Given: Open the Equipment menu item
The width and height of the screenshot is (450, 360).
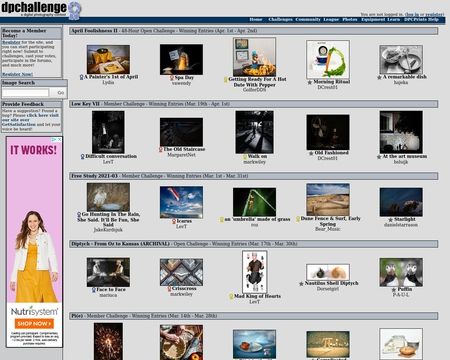Looking at the screenshot, I should click(x=373, y=20).
